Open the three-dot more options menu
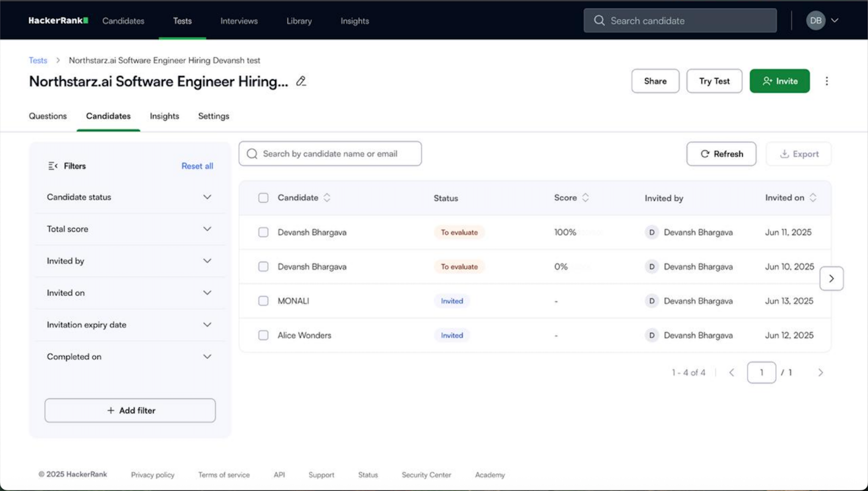The height and width of the screenshot is (491, 868). tap(826, 81)
